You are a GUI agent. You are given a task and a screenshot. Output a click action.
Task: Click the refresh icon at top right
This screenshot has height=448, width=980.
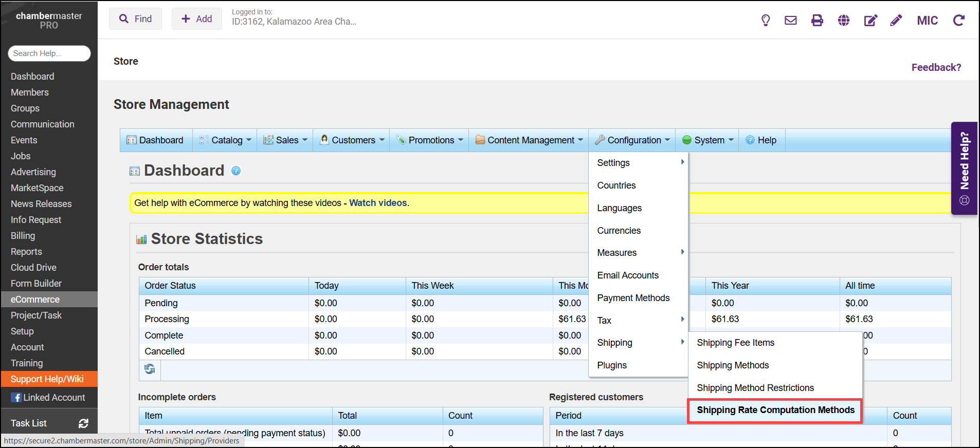[x=958, y=21]
